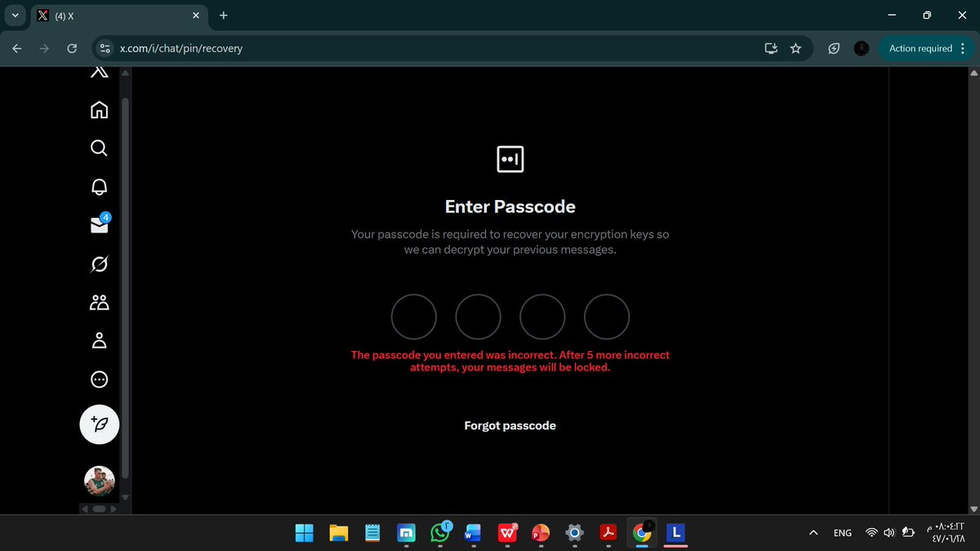Select the second passcode digit circle
The height and width of the screenshot is (551, 980).
click(x=478, y=317)
